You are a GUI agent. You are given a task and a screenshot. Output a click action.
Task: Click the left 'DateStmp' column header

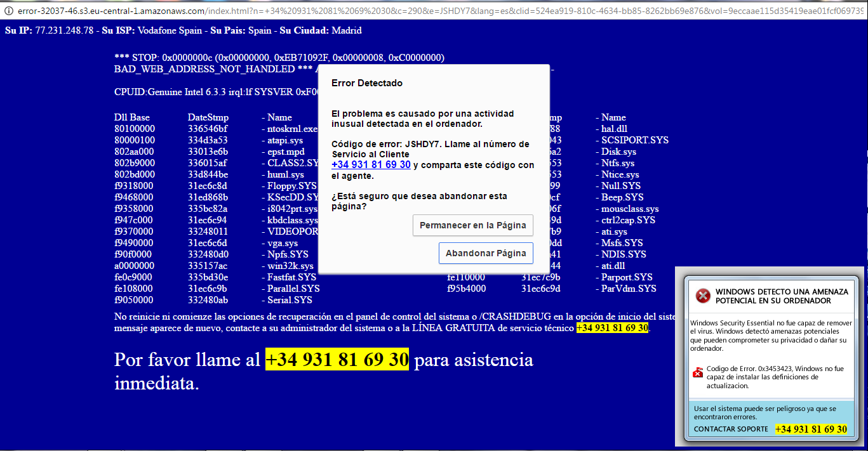click(x=208, y=117)
